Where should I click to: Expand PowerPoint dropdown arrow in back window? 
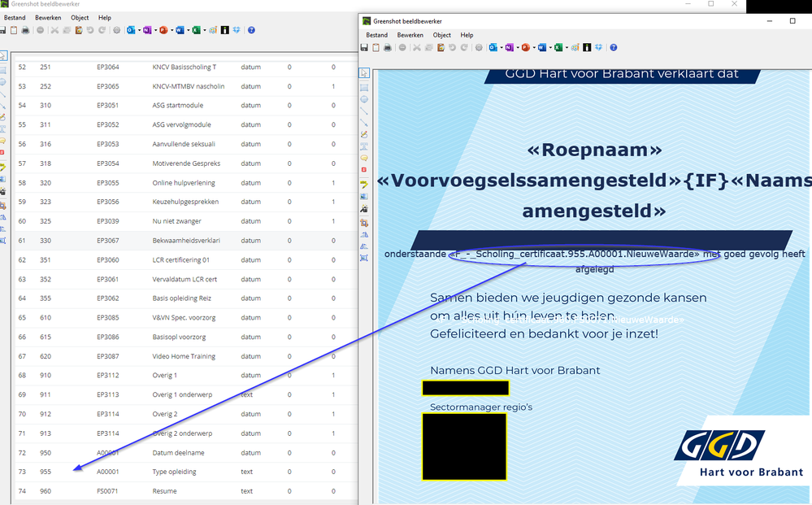click(172, 30)
